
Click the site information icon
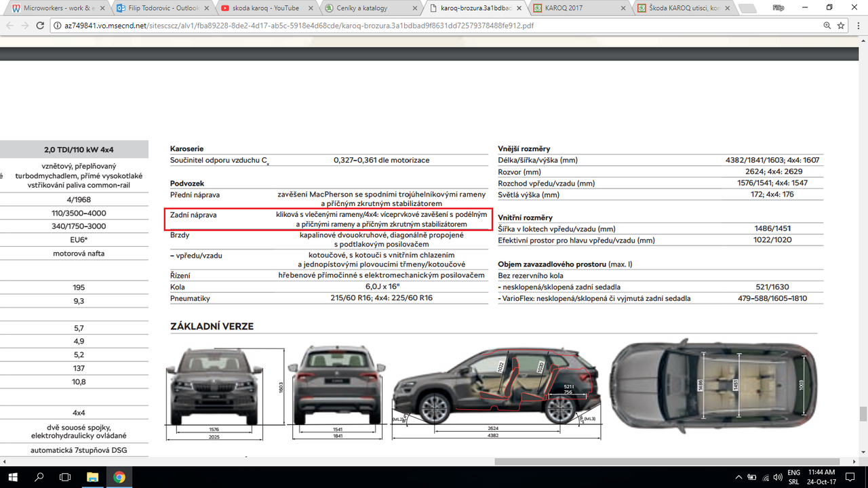click(59, 25)
